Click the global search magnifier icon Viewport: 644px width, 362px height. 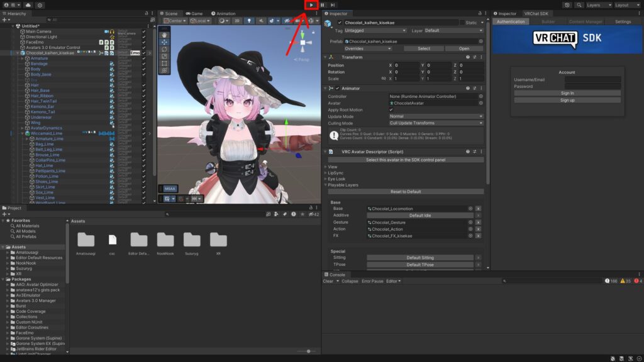[x=579, y=5]
